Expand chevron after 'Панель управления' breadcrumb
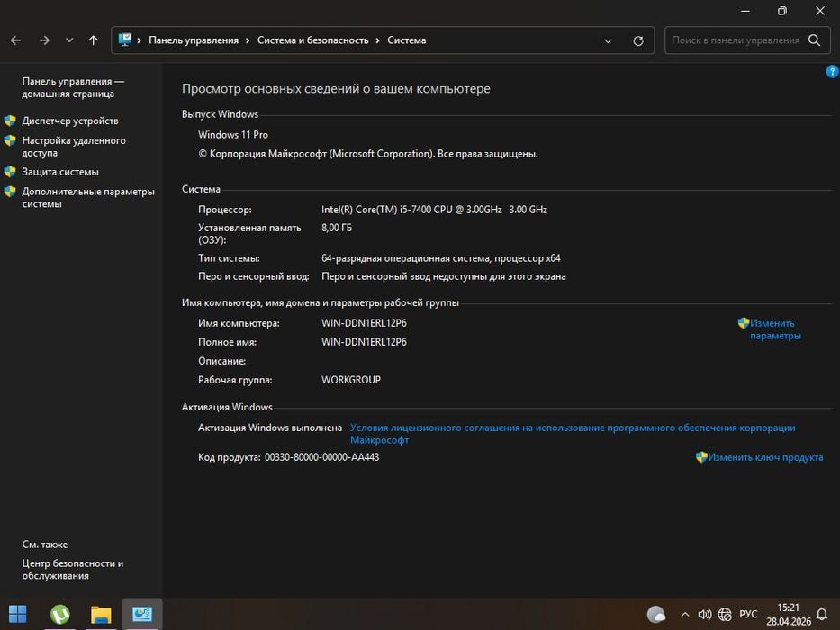Screen dimensions: 840x630 point(248,40)
